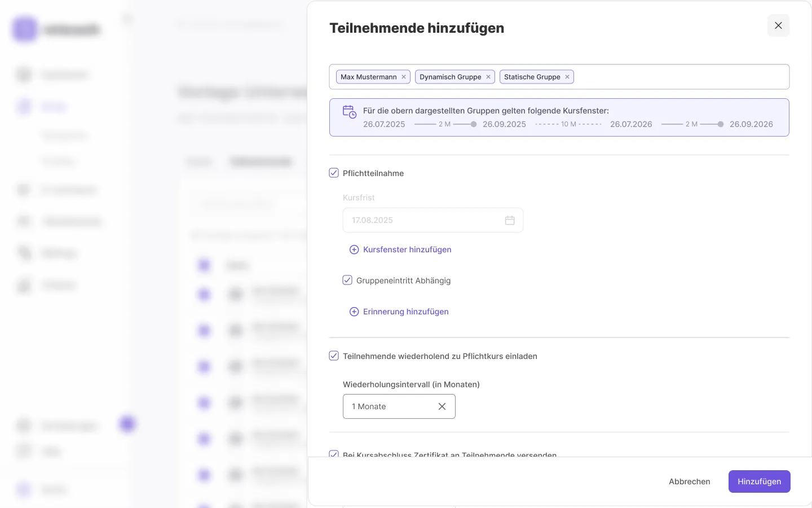Open the Kursfrist date picker field
The height and width of the screenshot is (508, 812).
(x=423, y=220)
